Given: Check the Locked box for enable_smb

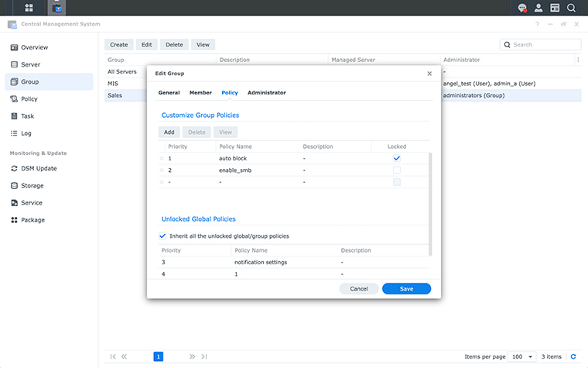Looking at the screenshot, I should [x=397, y=170].
